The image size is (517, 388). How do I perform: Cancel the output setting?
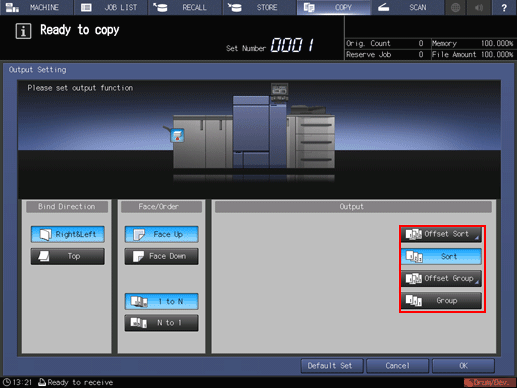pyautogui.click(x=397, y=366)
